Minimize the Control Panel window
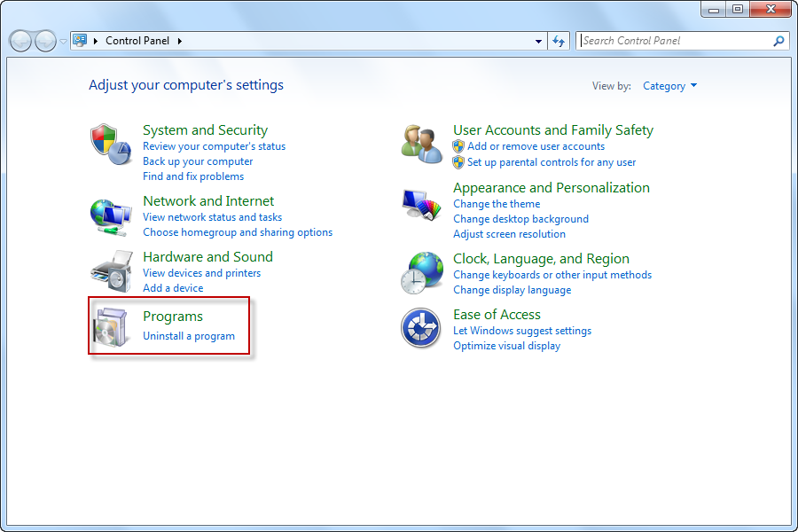Screen dimensions: 798x532 (x=714, y=9)
